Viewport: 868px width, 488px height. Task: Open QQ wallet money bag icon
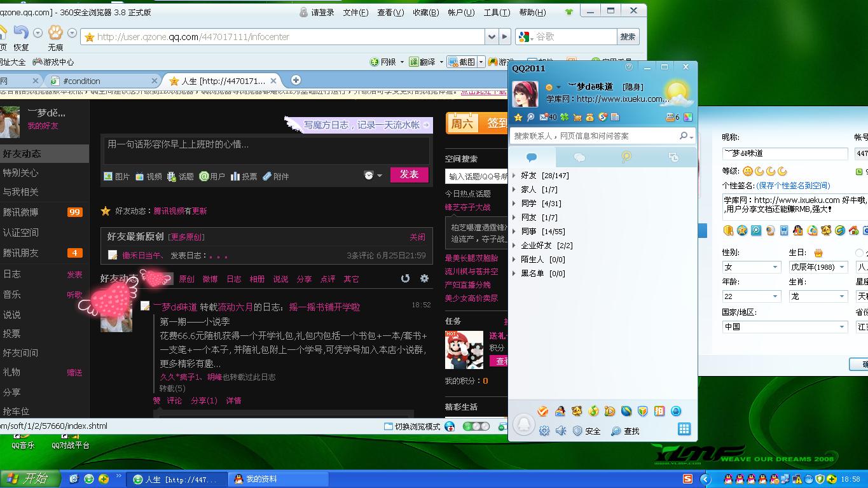point(589,117)
